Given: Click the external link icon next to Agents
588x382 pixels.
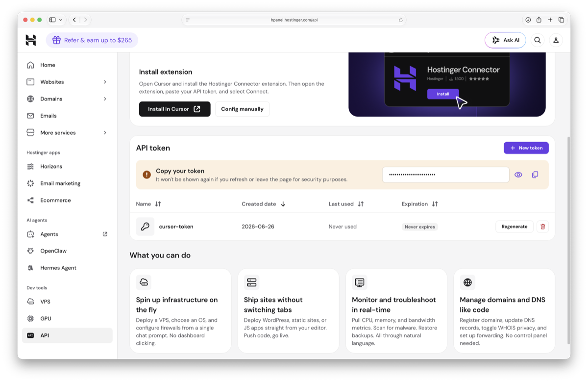Looking at the screenshot, I should [105, 234].
